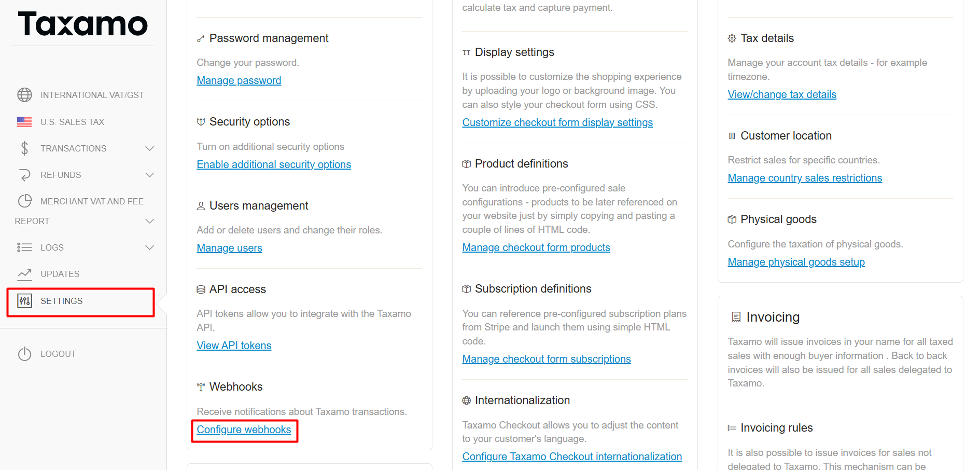Open Manage country sales restrictions link
Screen dimensions: 980x470
click(805, 178)
